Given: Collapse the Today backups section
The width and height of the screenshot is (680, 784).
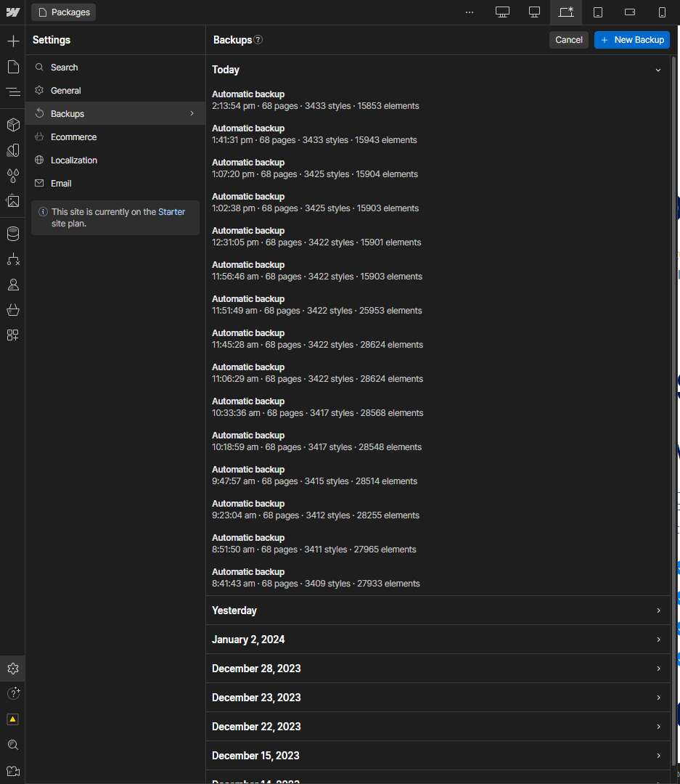Looking at the screenshot, I should tap(438, 70).
